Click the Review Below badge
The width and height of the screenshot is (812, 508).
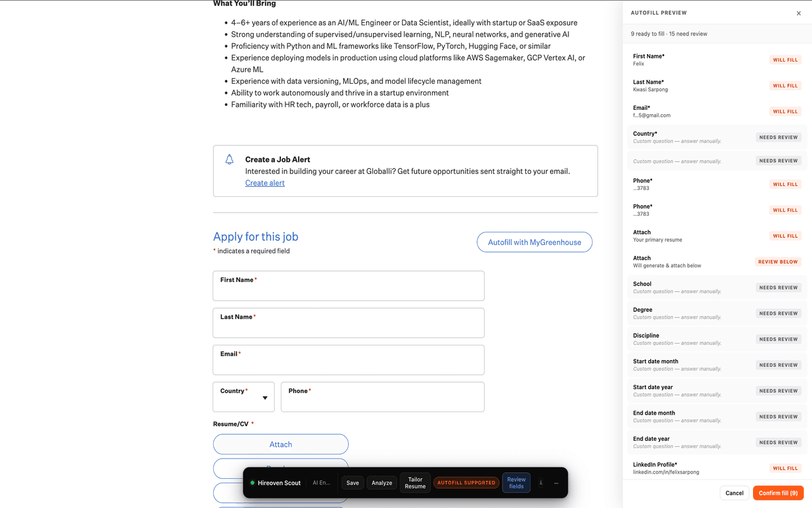[778, 262]
